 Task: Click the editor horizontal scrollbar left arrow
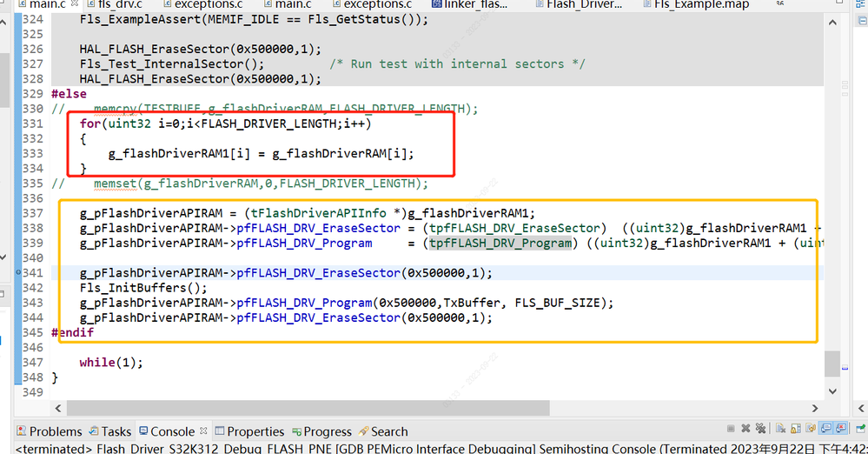coord(59,409)
